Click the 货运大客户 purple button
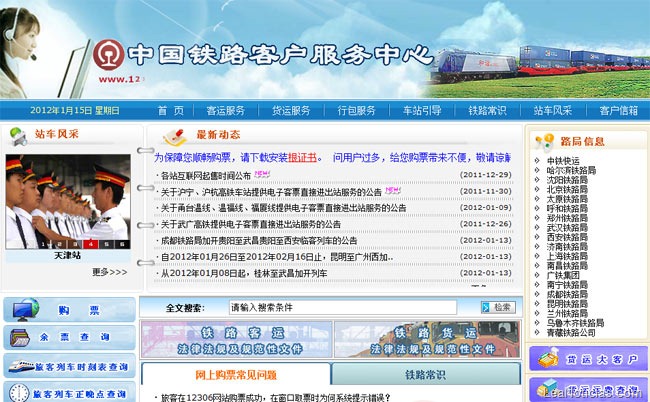The height and width of the screenshot is (402, 650). [589, 358]
